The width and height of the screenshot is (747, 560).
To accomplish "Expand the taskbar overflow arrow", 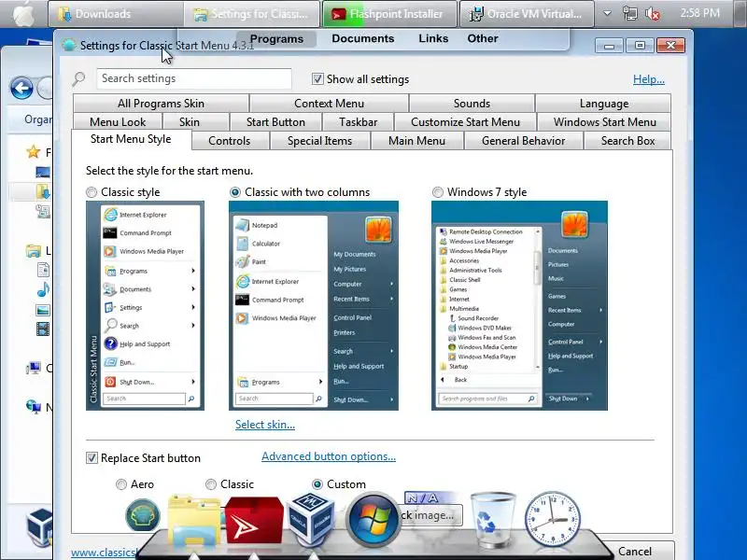I will (x=607, y=14).
